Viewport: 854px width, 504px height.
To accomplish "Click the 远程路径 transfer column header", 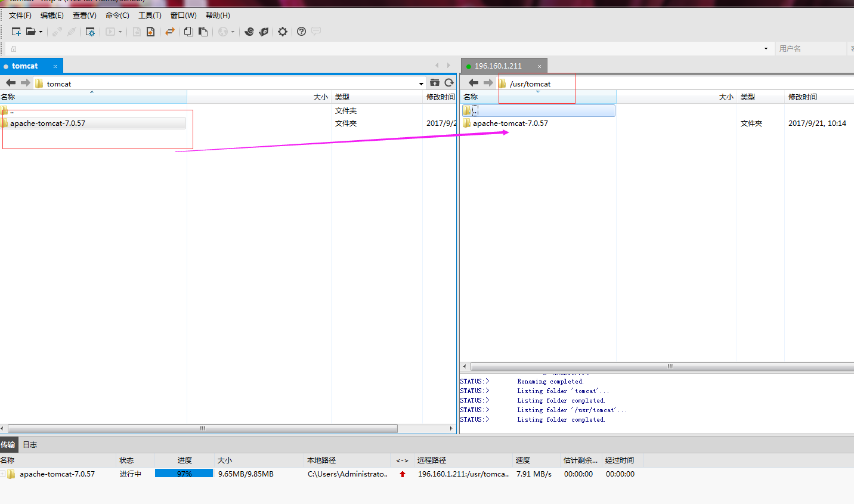I will (463, 460).
